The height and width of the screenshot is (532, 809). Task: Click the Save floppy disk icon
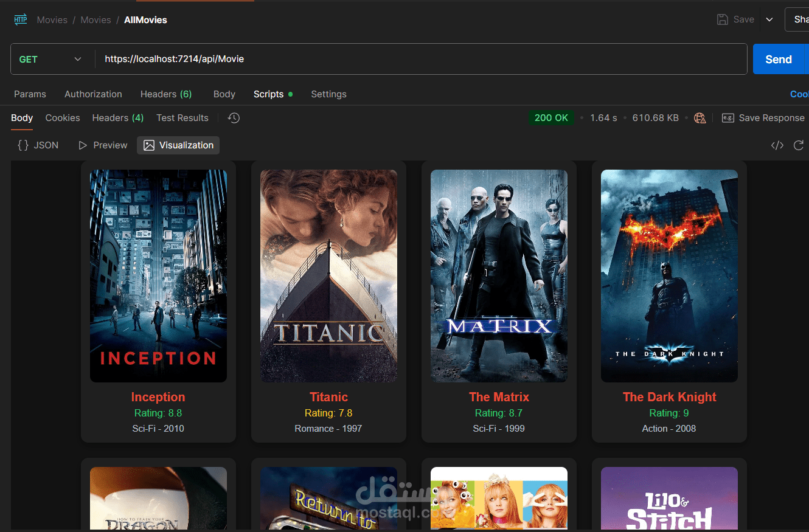(x=723, y=19)
